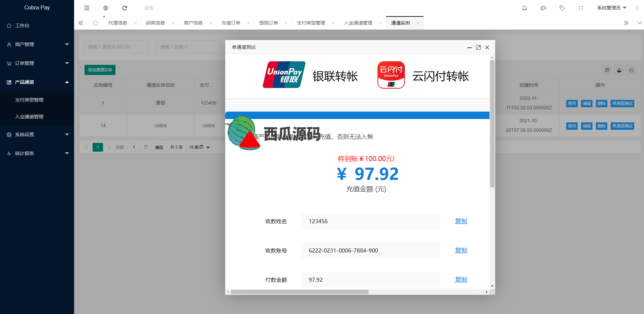The width and height of the screenshot is (644, 314).
Task: Click the next page arrow
Action: (x=109, y=147)
